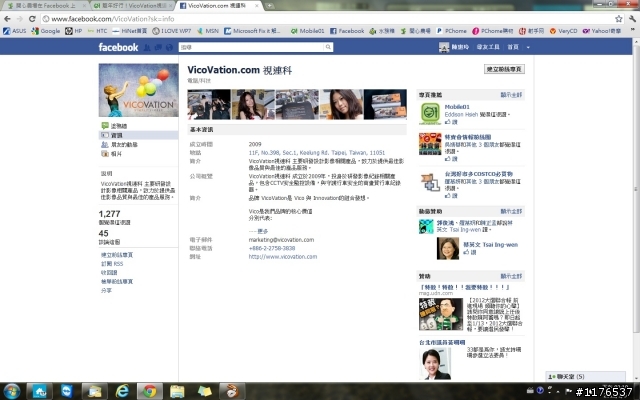Screen dimensions: 640x400
Task: Open the COSTCO recommended page link
Action: tap(478, 174)
